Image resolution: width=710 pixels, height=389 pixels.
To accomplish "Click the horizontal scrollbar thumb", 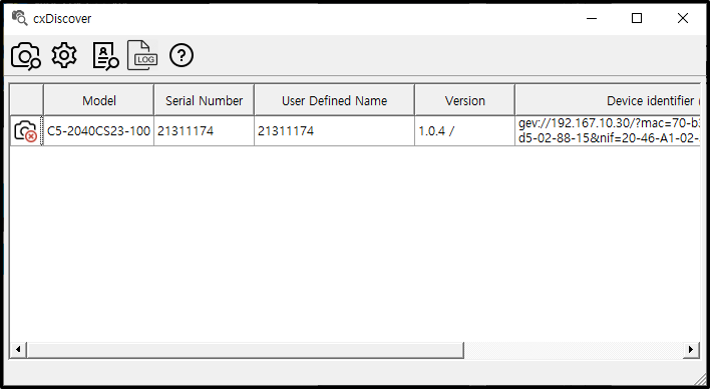I will click(245, 349).
